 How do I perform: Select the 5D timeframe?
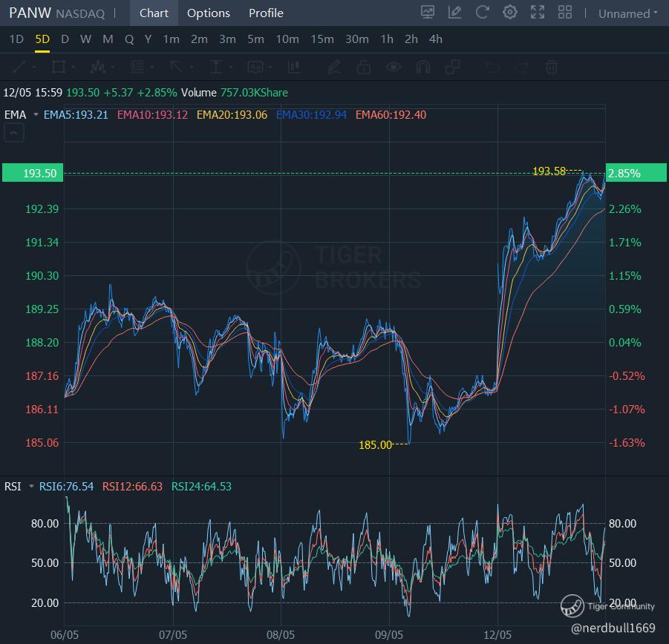[x=42, y=39]
